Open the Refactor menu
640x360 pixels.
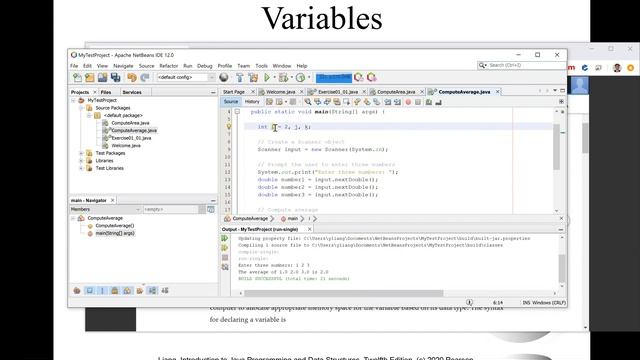point(169,66)
